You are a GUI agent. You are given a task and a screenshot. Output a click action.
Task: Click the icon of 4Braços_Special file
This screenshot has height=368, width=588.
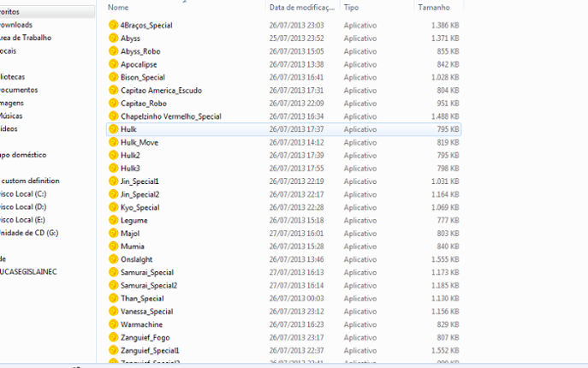[x=113, y=25]
